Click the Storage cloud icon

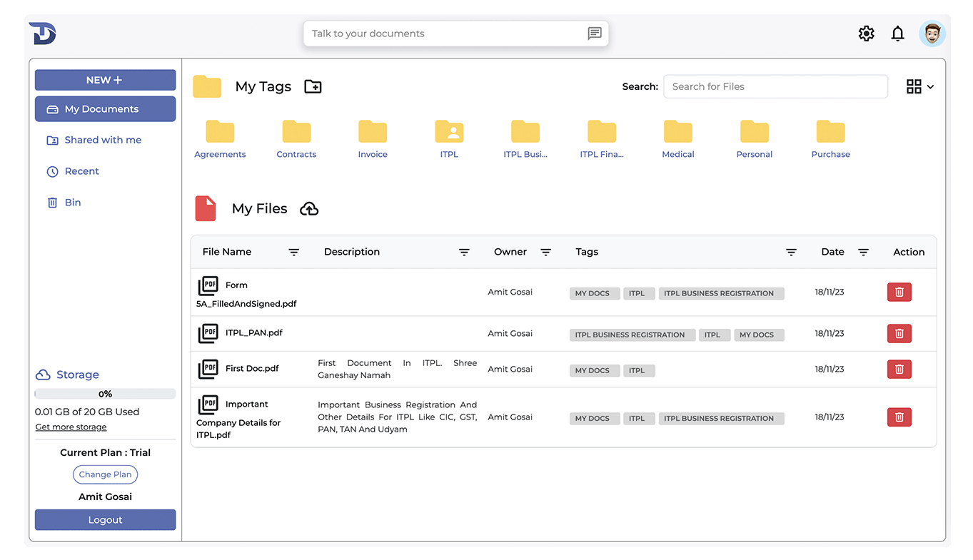[x=43, y=375]
